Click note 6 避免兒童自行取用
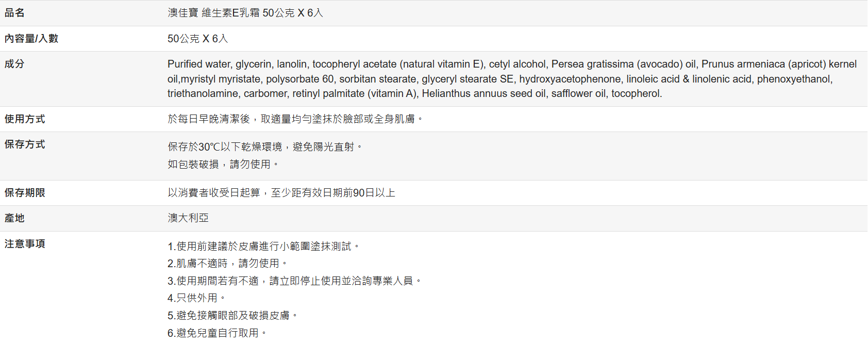Image resolution: width=868 pixels, height=343 pixels. pos(216,333)
